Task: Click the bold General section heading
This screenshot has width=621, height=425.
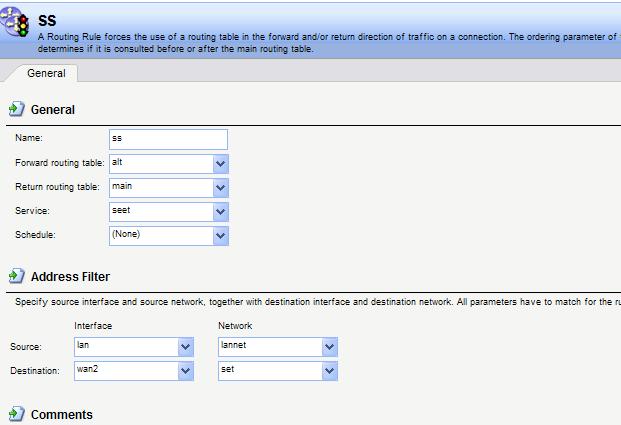Action: tap(53, 109)
